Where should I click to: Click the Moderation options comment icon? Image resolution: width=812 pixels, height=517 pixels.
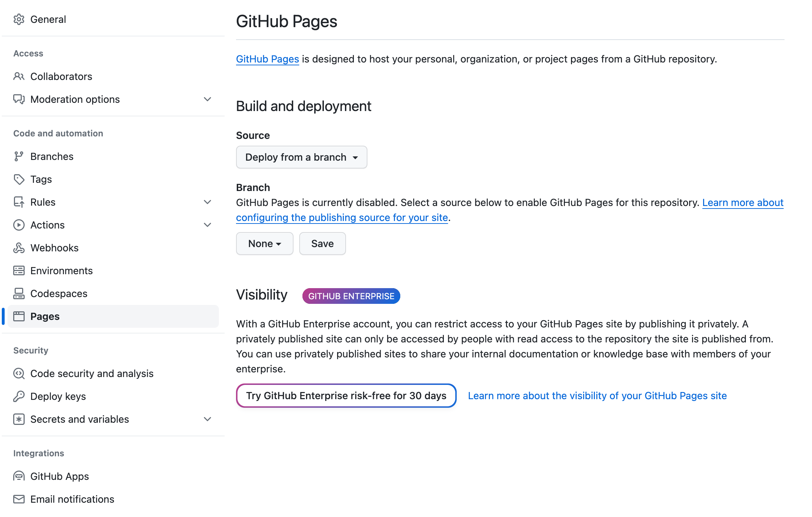(x=19, y=99)
